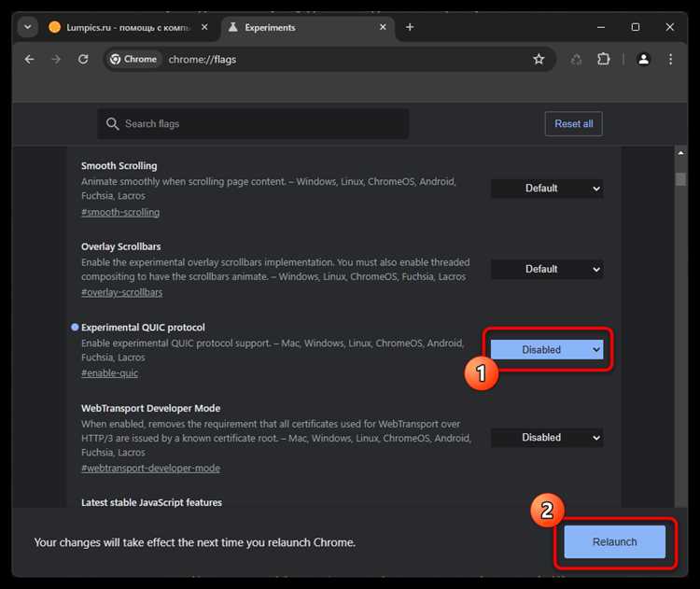This screenshot has width=700, height=589.
Task: Open the profile avatar menu
Action: click(643, 60)
